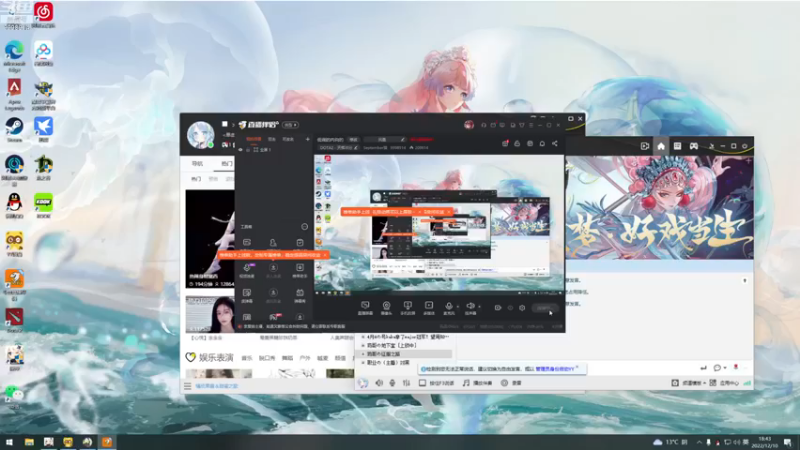Open Steam desktop shortcut
The height and width of the screenshot is (450, 800).
point(14,130)
